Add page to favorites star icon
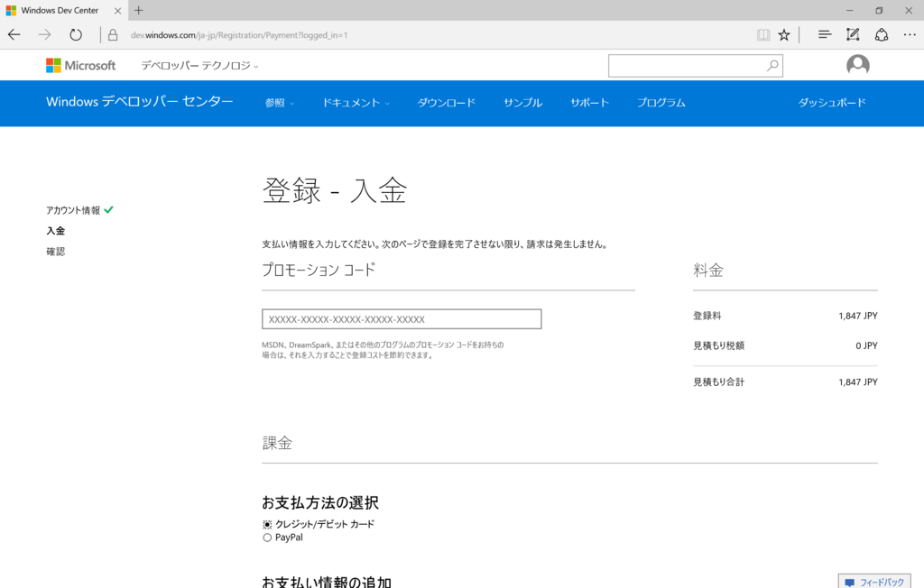Screen dimensions: 924x588 coord(784,35)
